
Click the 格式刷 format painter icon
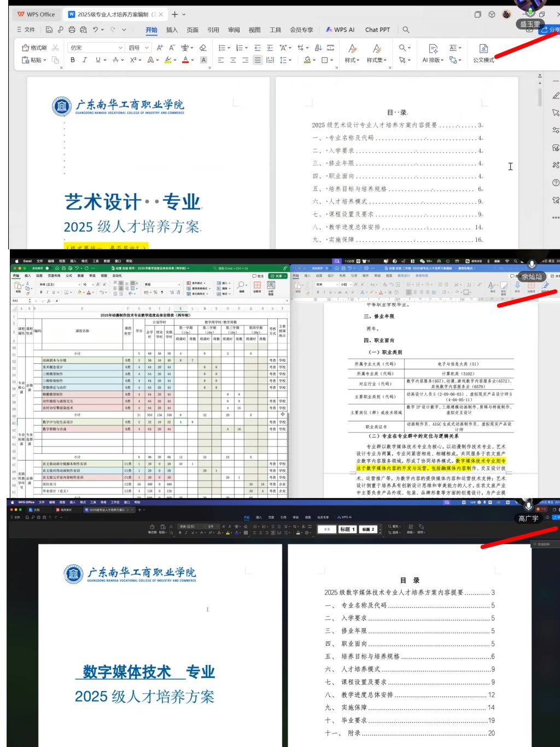[x=34, y=48]
